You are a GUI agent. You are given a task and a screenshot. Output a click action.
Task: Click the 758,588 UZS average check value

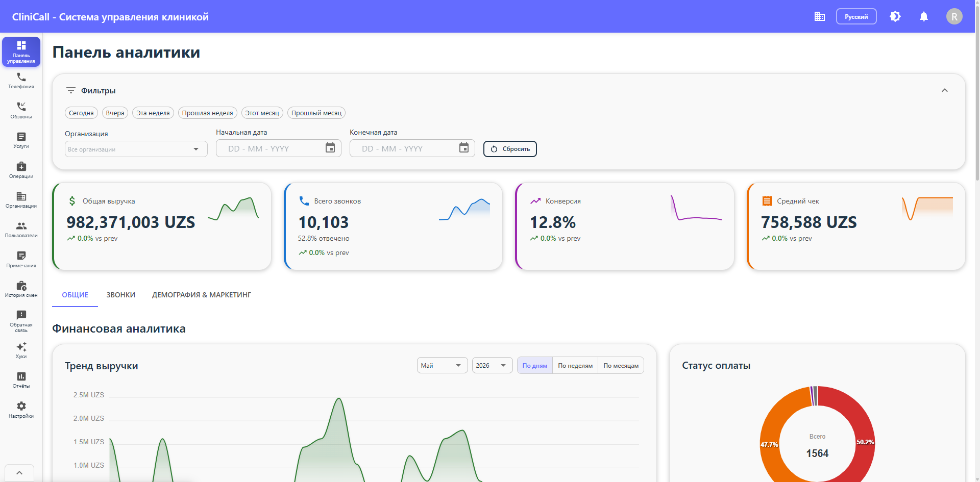[809, 222]
